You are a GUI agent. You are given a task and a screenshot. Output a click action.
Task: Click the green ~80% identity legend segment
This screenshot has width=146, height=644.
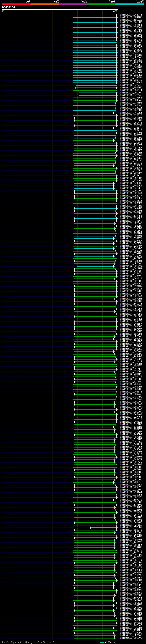(x=101, y=4)
